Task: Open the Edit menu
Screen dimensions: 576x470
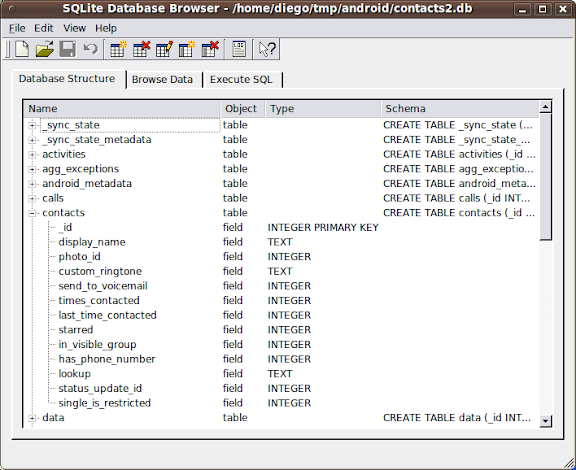Action: pyautogui.click(x=44, y=28)
